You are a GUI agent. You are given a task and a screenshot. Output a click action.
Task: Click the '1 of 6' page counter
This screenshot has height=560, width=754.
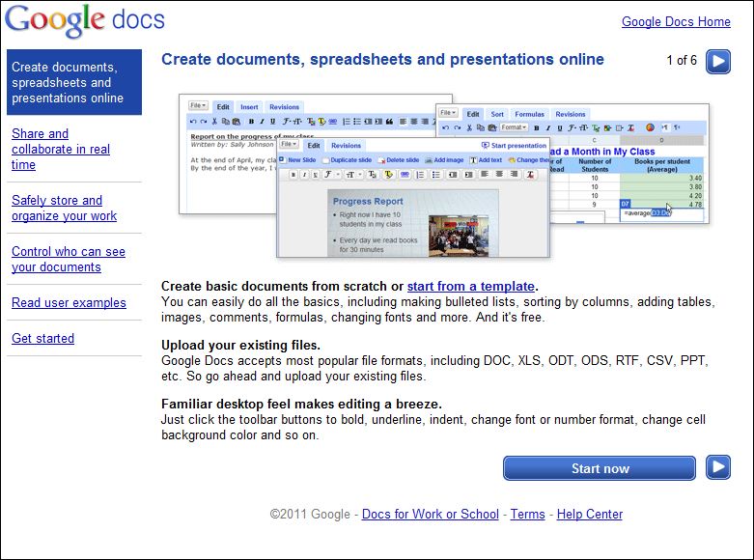tap(682, 61)
